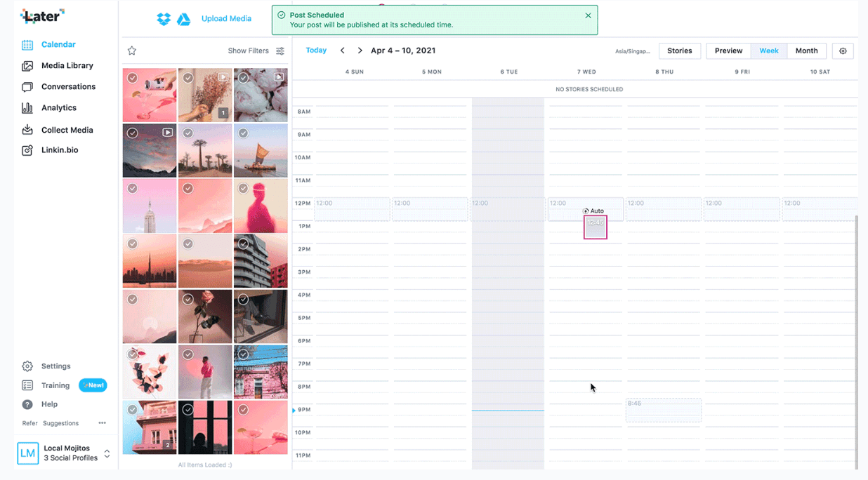Open the pink martini glass thumbnail

click(261, 427)
